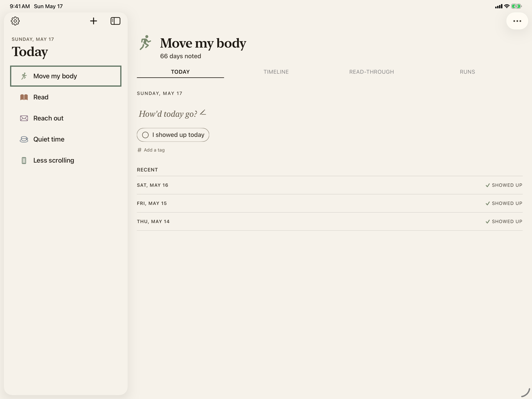Click the battery charging status icon
The height and width of the screenshot is (399, 532).
tap(516, 6)
